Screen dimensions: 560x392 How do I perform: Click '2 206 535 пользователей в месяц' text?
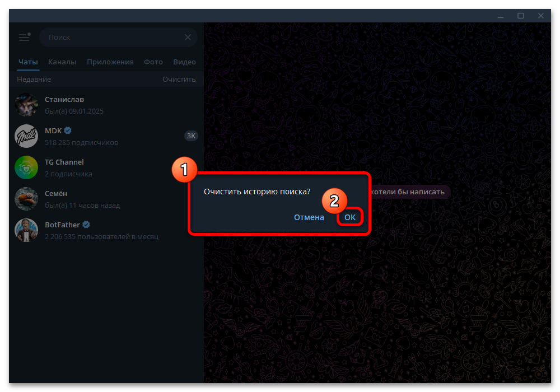click(102, 237)
